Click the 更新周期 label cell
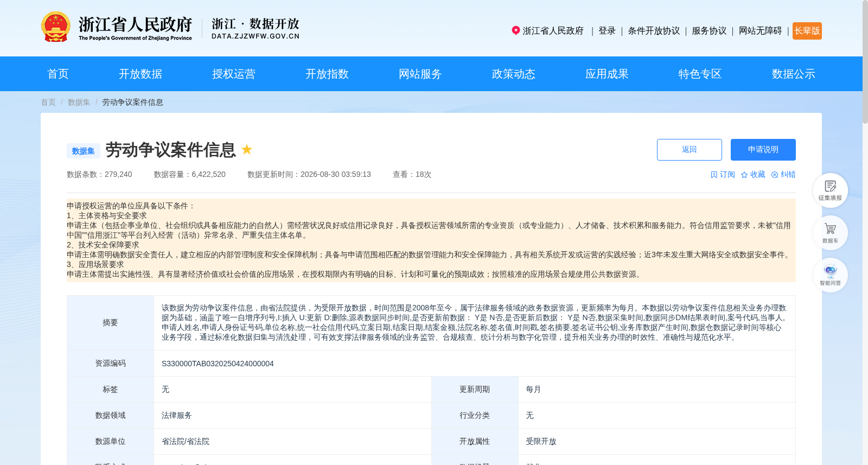868x465 pixels. 475,390
